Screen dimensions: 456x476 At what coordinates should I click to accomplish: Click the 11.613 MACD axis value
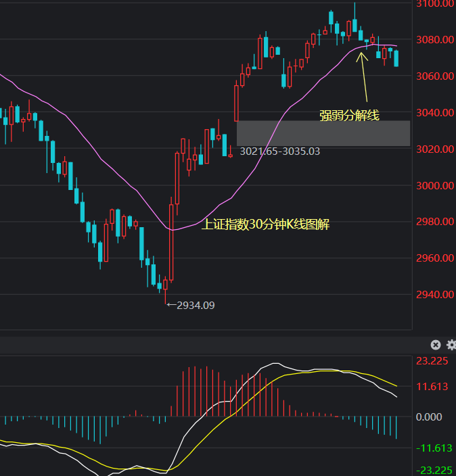coord(432,387)
